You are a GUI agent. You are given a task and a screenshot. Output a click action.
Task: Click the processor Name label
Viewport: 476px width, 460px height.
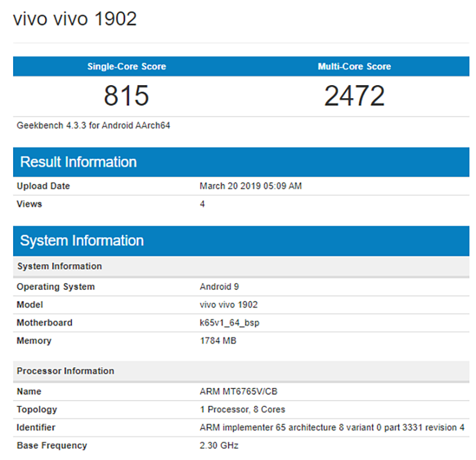click(x=29, y=392)
